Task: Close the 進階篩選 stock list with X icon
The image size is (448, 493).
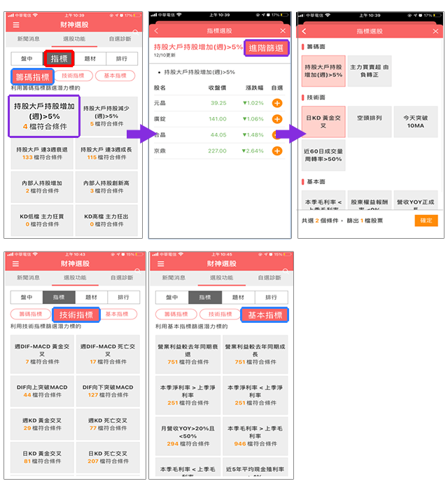Action: click(282, 31)
